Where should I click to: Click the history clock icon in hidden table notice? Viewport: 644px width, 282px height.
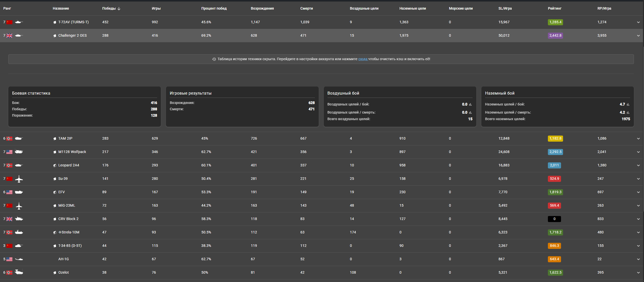pos(214,59)
